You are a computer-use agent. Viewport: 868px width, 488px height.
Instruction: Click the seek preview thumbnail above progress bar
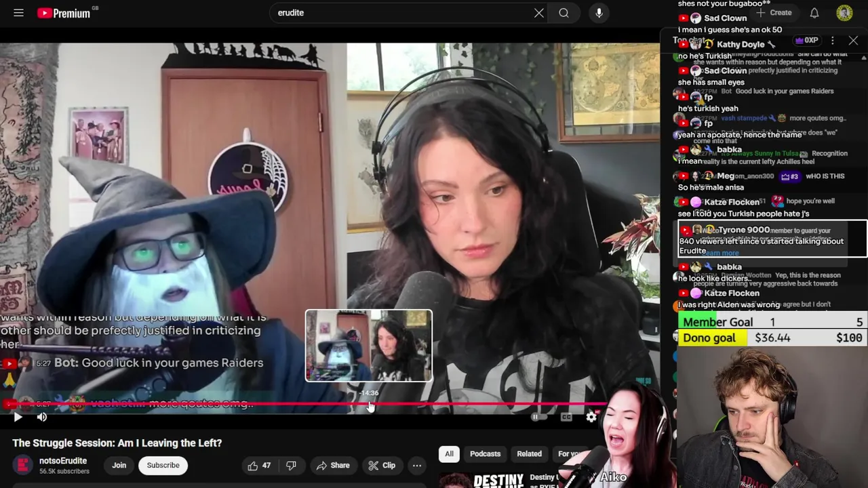369,346
